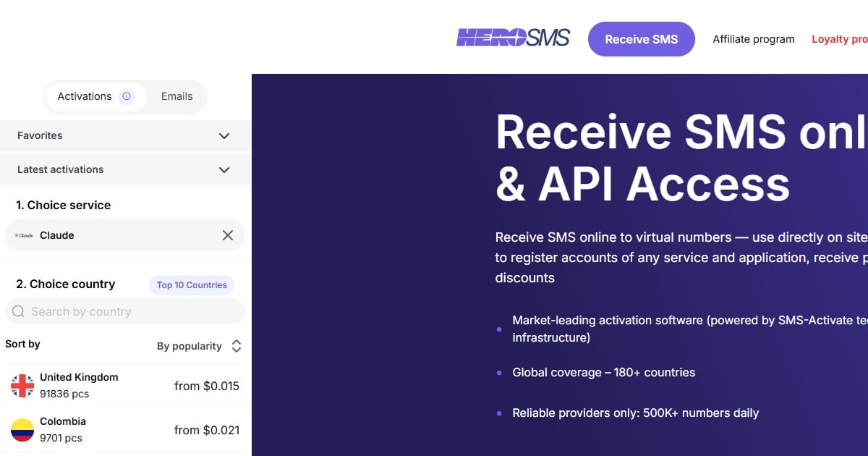This screenshot has width=868, height=456.
Task: Choose United Kingdom country row
Action: [x=126, y=386]
